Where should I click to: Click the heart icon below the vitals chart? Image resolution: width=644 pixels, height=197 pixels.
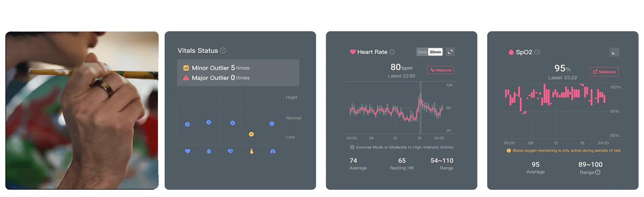point(187,151)
